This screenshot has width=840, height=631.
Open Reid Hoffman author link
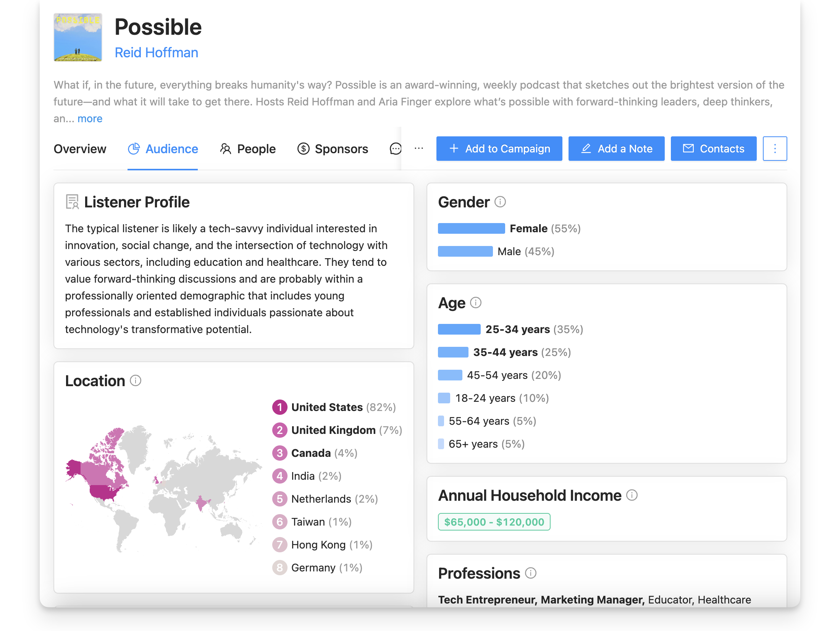pos(157,52)
